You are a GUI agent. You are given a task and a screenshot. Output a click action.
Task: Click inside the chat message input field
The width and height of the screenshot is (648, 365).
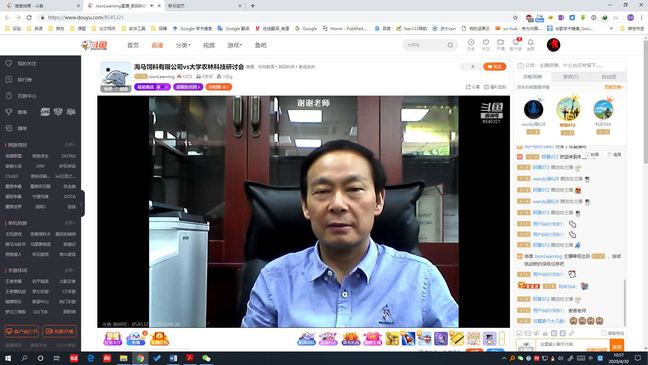pyautogui.click(x=572, y=345)
